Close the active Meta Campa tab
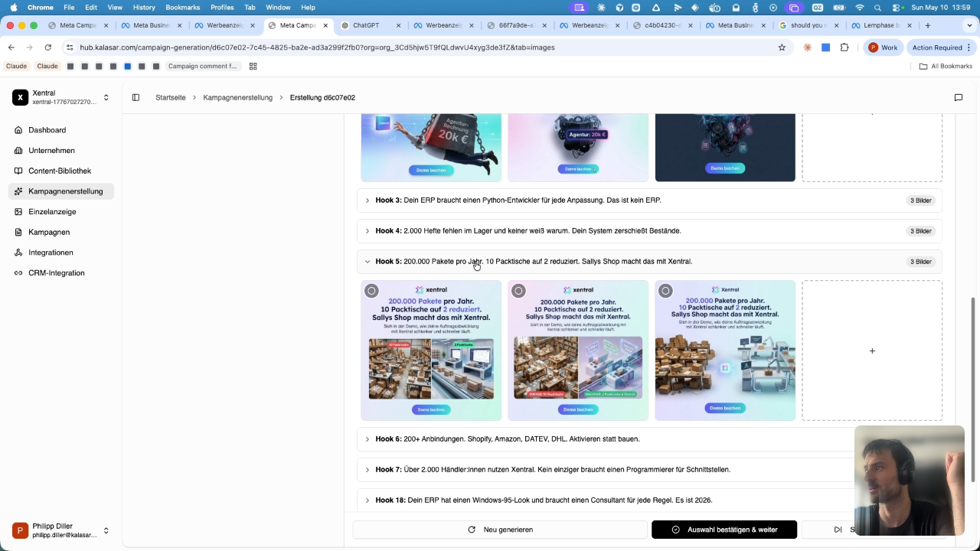This screenshot has height=551, width=980. 326,25
